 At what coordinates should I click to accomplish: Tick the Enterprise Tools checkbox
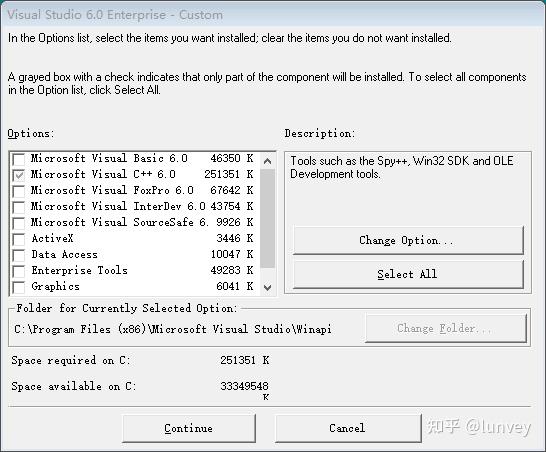click(x=18, y=271)
